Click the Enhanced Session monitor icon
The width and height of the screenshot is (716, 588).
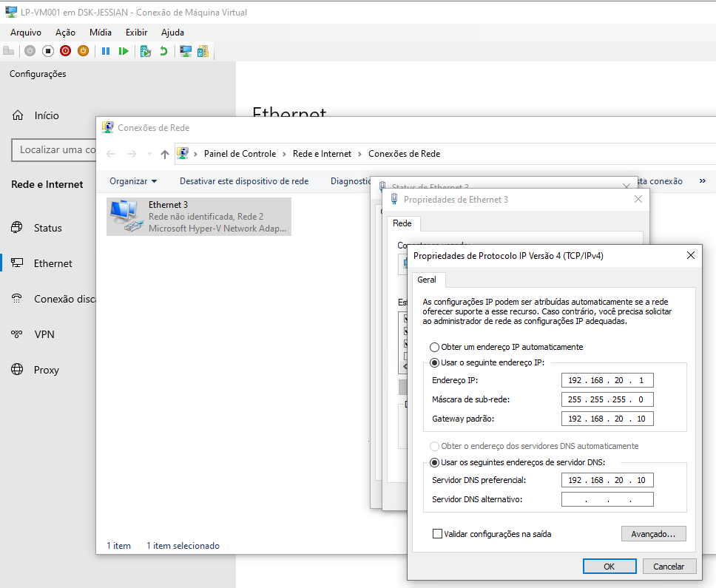coord(186,51)
